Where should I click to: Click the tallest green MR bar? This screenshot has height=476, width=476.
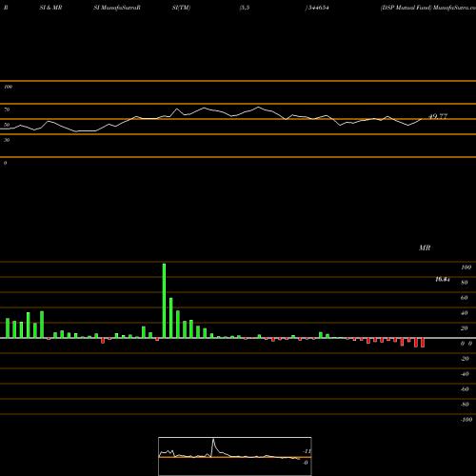[x=164, y=301]
